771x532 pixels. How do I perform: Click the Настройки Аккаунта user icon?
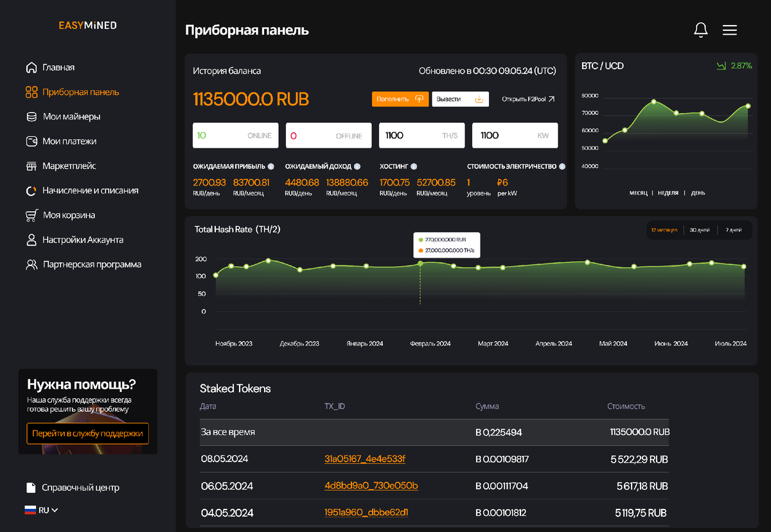(31, 240)
